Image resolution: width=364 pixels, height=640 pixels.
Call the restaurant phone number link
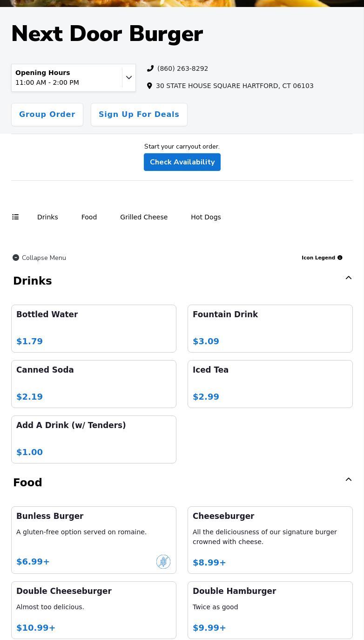(x=182, y=68)
